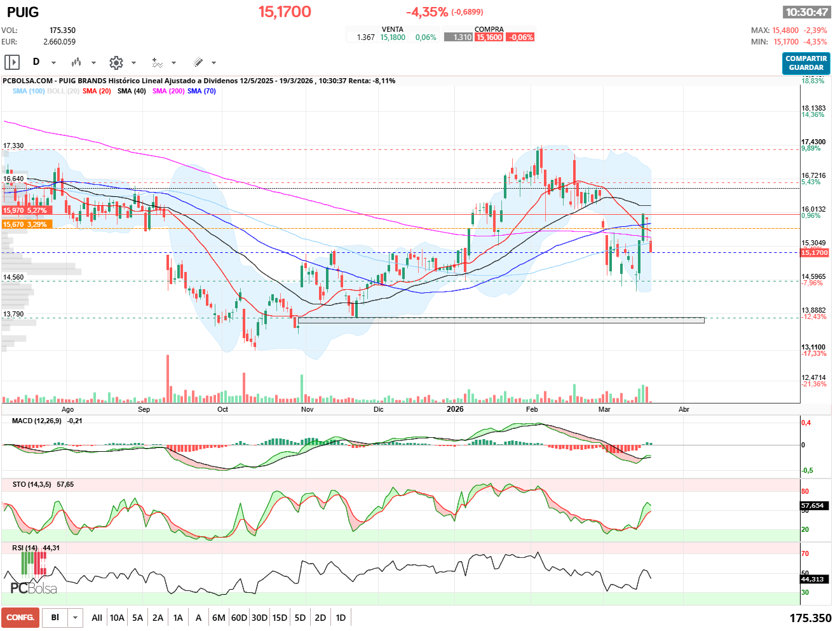Image resolution: width=840 pixels, height=631 pixels.
Task: Click the 10:30:47 clock
Action: [x=807, y=12]
